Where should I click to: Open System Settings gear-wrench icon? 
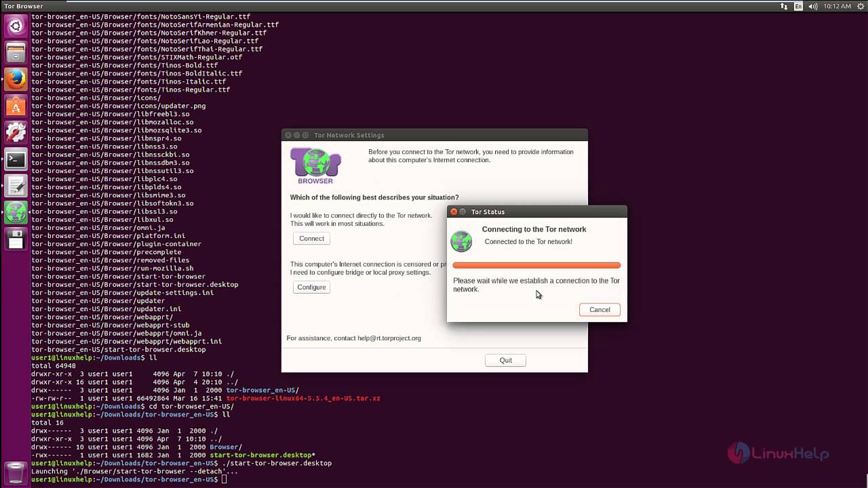pyautogui.click(x=16, y=133)
